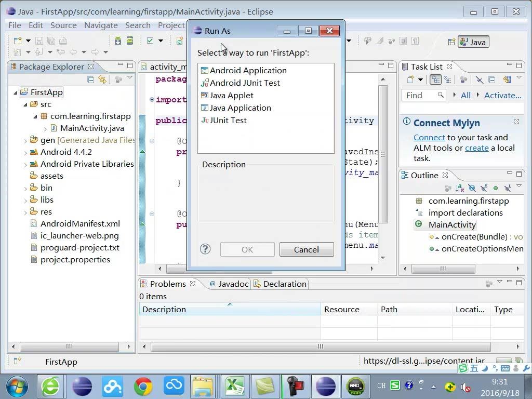Click the checkmark lint toolbar icon

[150, 41]
